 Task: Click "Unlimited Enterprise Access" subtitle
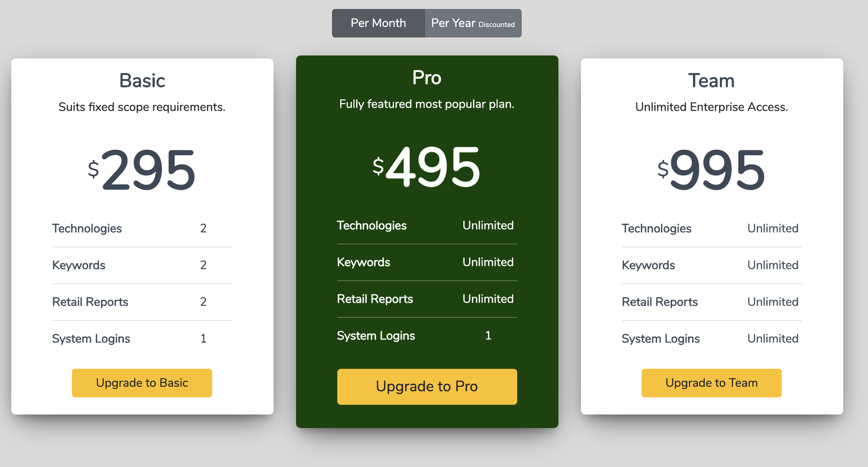click(711, 107)
